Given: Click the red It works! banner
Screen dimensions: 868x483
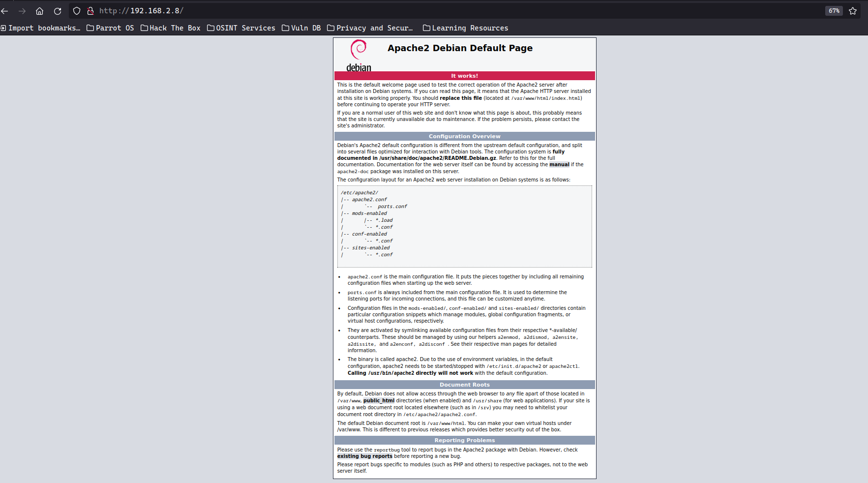Looking at the screenshot, I should coord(465,76).
